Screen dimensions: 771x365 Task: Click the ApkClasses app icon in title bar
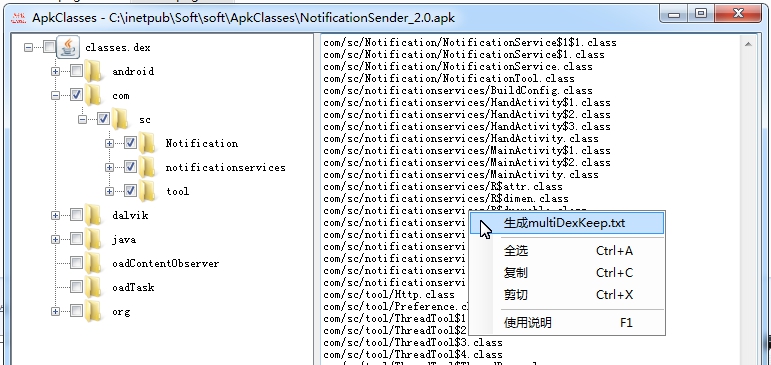(x=19, y=17)
